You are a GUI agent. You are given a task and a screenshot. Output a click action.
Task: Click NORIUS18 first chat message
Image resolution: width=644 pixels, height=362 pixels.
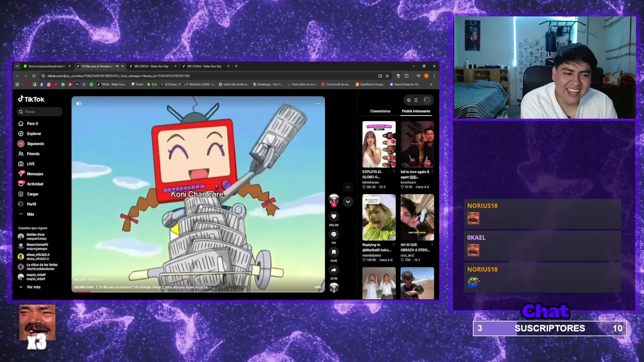tap(542, 213)
